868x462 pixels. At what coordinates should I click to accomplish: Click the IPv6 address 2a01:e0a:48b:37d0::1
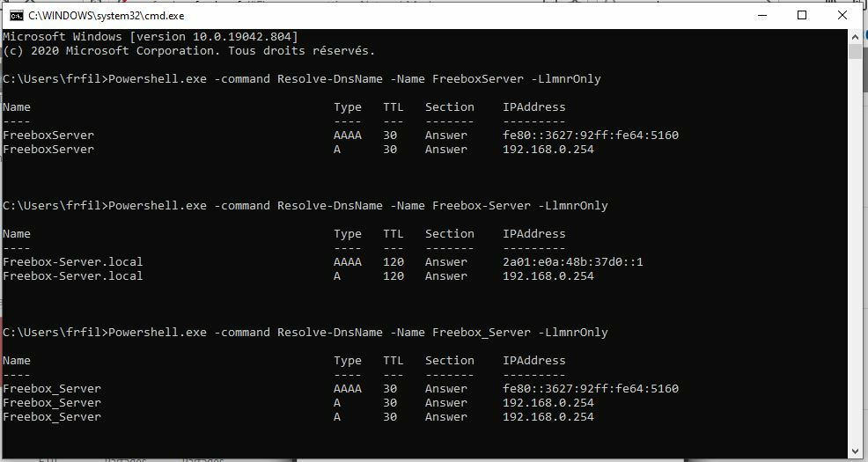click(573, 262)
